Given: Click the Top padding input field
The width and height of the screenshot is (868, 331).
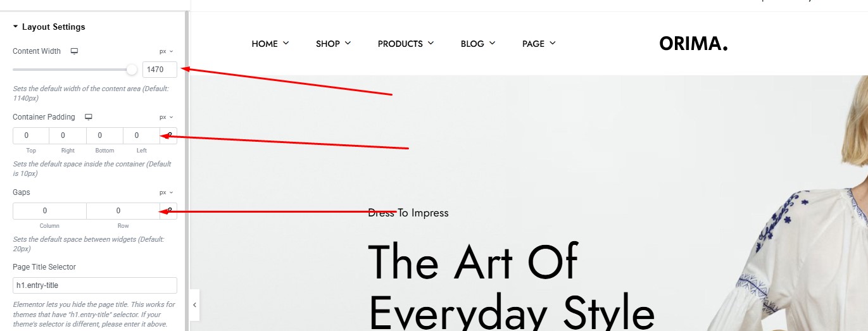Looking at the screenshot, I should 31,135.
